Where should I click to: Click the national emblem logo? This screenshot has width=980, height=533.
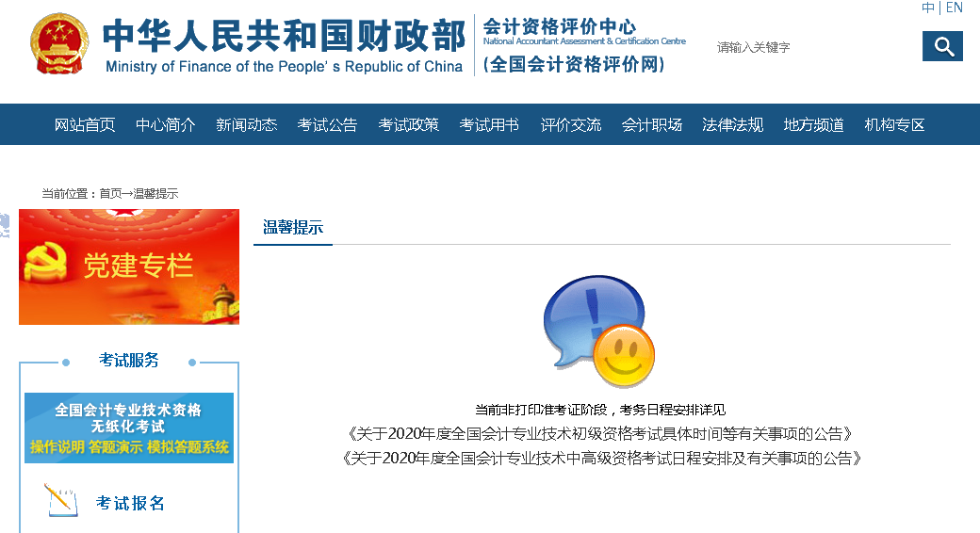pos(59,44)
